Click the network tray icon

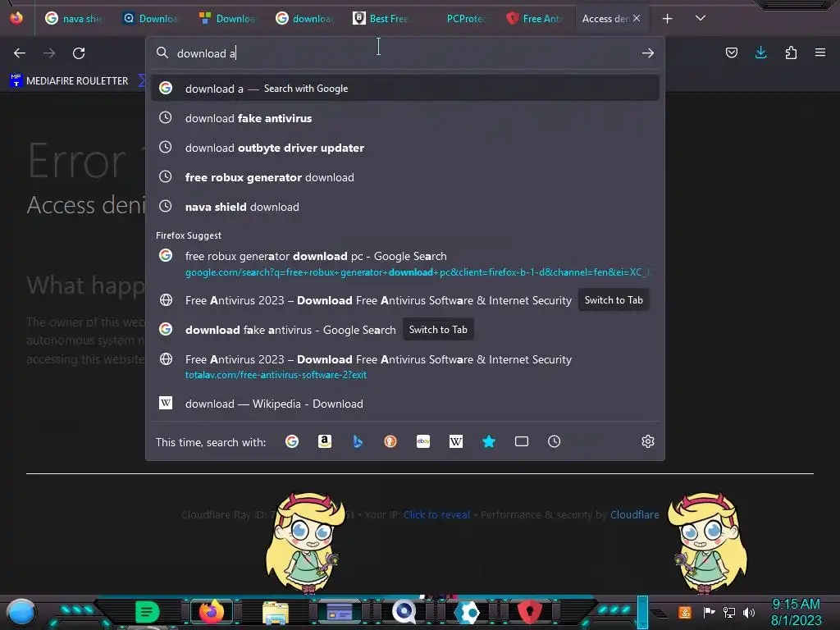728,612
